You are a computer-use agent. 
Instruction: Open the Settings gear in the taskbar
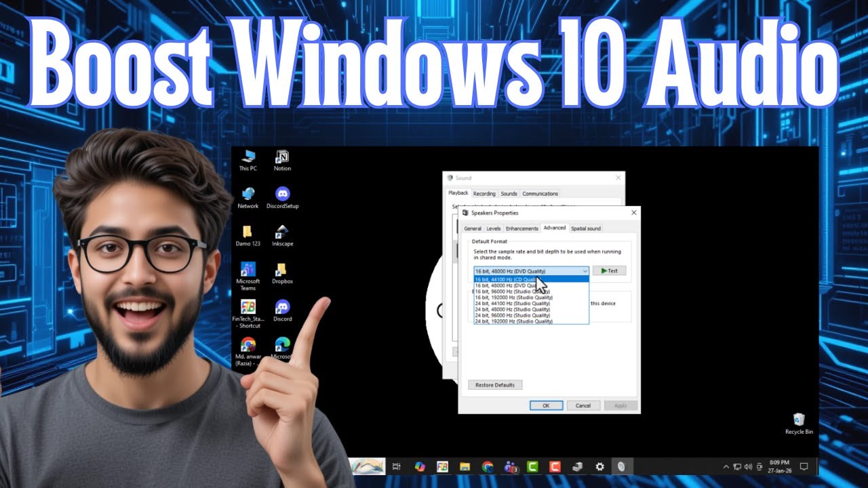pyautogui.click(x=599, y=466)
